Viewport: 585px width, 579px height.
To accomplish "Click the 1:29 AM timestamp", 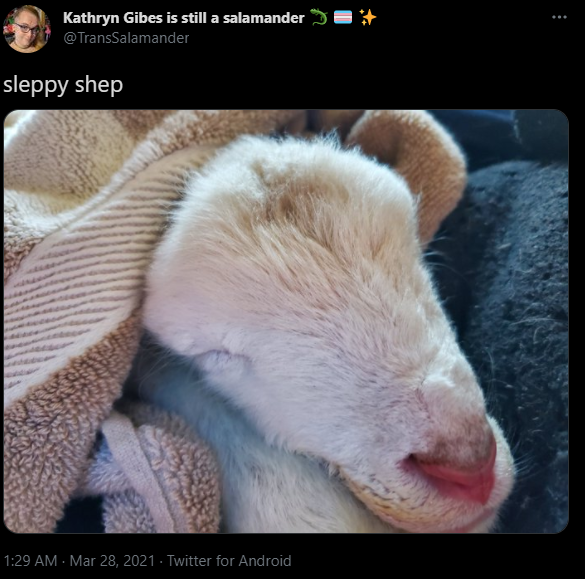I will click(30, 561).
